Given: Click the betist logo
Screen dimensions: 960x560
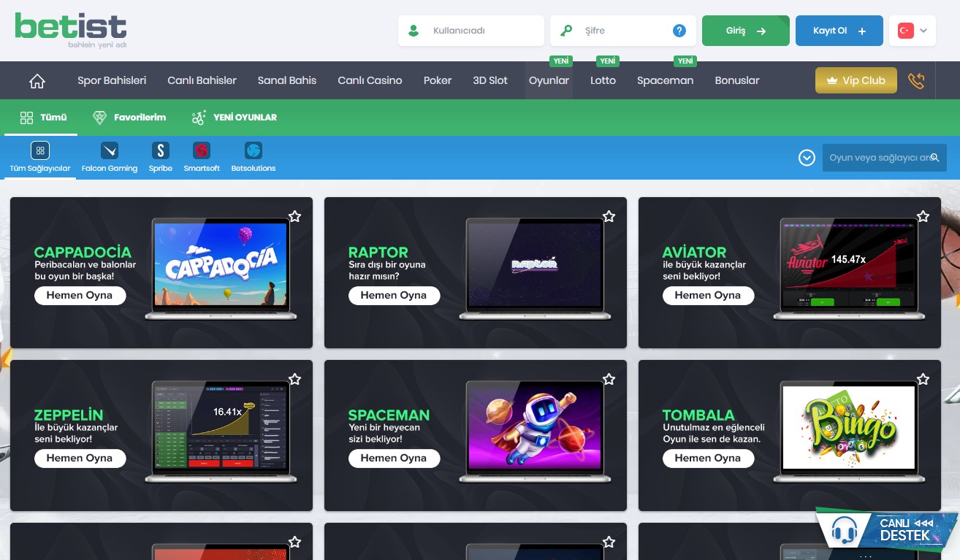Looking at the screenshot, I should (x=71, y=30).
